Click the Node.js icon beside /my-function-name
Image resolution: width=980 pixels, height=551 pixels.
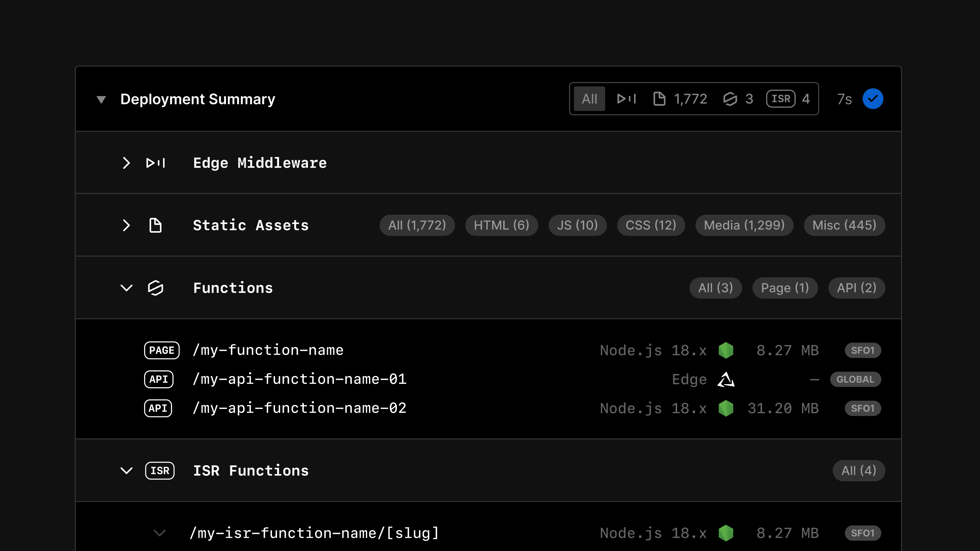(x=727, y=350)
